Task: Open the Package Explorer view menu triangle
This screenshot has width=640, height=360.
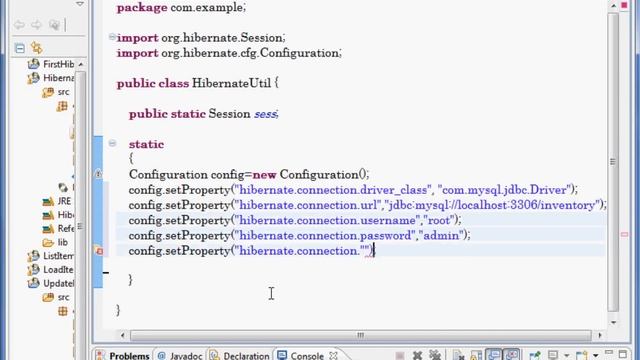Action: pos(80,4)
